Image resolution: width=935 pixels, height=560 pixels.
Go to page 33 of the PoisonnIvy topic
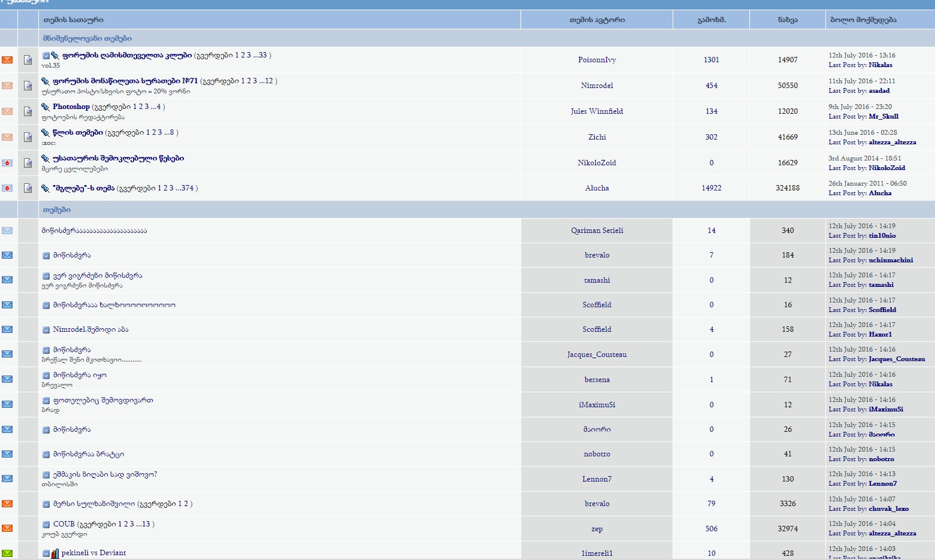(263, 55)
